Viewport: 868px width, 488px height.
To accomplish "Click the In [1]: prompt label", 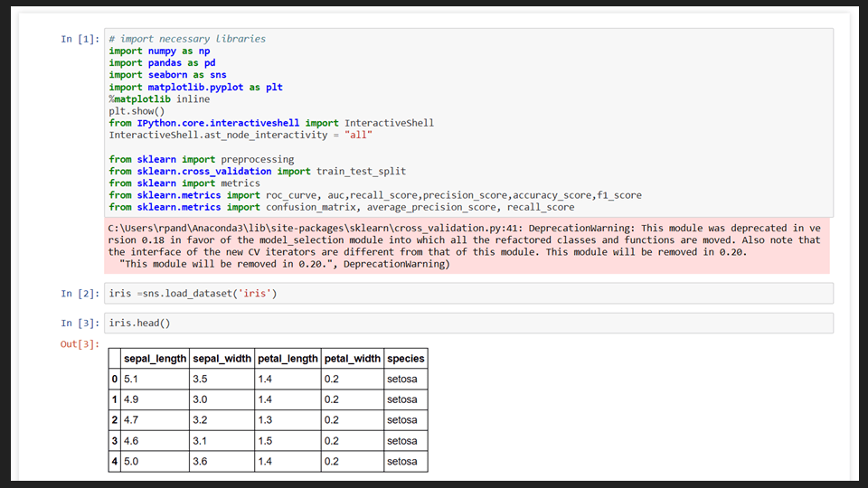I will 80,39.
